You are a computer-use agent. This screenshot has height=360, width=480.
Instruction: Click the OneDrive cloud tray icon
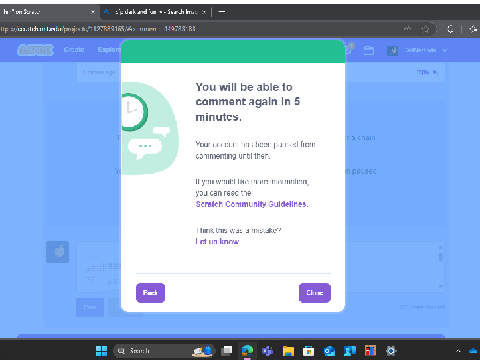point(473,351)
